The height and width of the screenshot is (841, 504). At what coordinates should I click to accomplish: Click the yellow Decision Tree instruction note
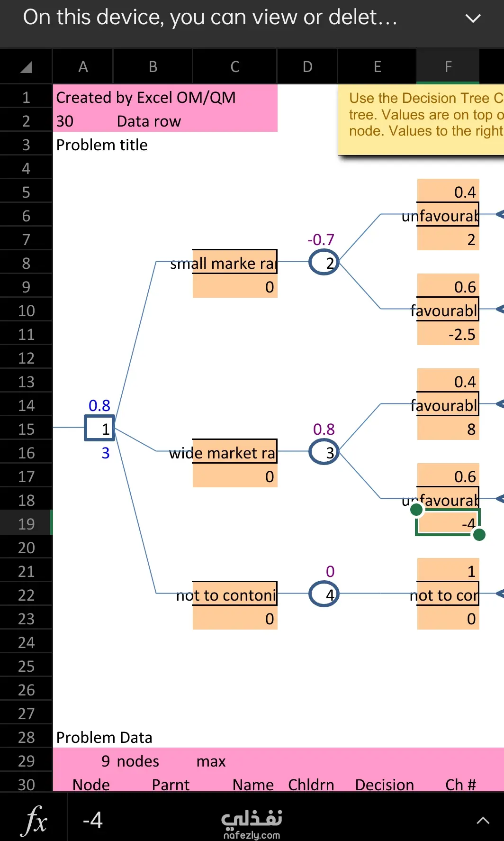click(421, 119)
